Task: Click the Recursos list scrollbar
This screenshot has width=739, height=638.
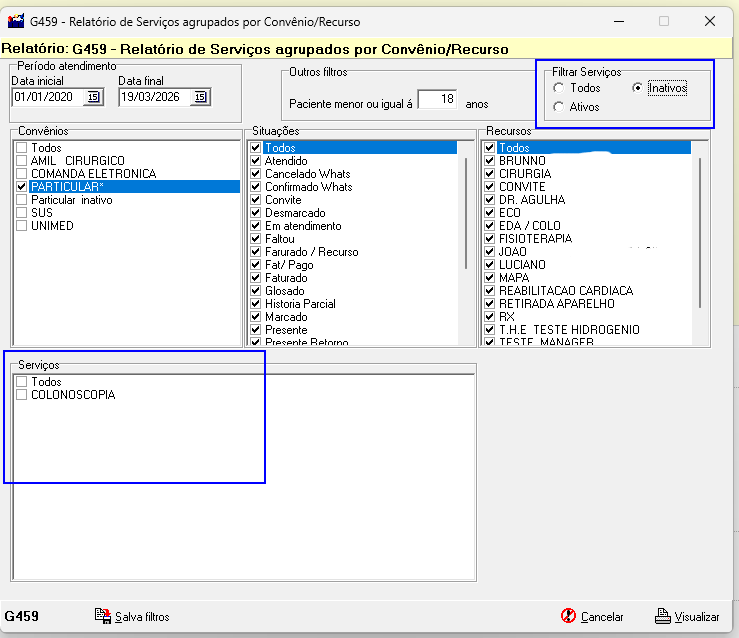Action: click(x=700, y=232)
